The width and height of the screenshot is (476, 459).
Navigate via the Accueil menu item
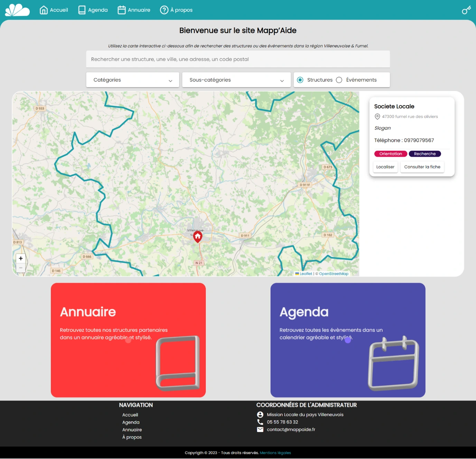pos(58,10)
